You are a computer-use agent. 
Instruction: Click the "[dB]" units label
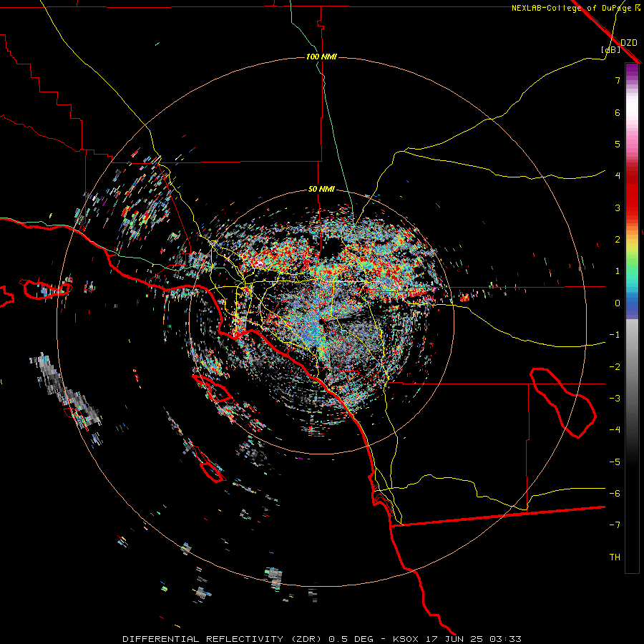click(611, 49)
